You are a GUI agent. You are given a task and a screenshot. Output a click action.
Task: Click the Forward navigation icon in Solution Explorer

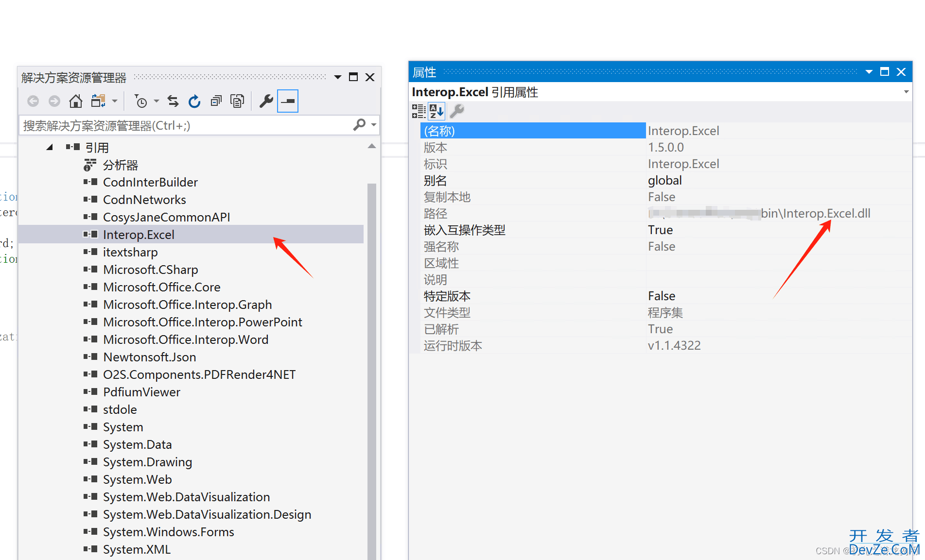54,101
